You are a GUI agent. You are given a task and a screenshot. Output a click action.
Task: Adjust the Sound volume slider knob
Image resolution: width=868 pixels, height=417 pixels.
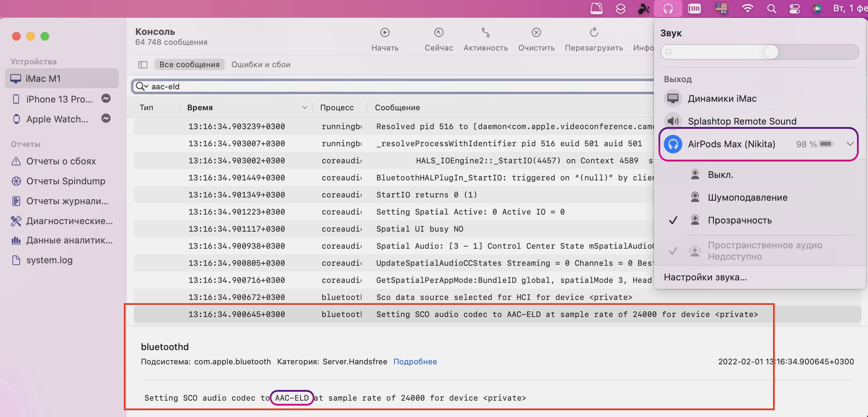(x=771, y=52)
